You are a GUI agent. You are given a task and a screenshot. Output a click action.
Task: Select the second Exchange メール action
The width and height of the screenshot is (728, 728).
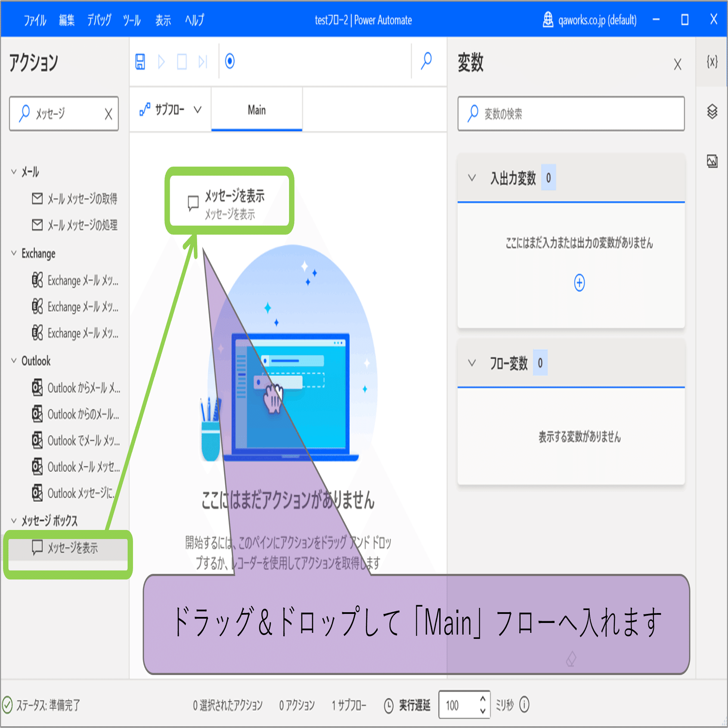tap(75, 307)
